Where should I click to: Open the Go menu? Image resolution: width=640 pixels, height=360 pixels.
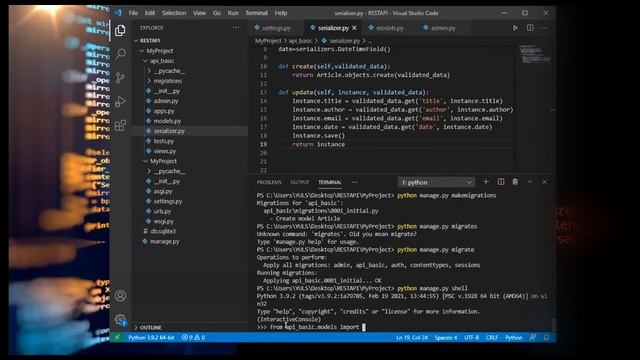(217, 13)
